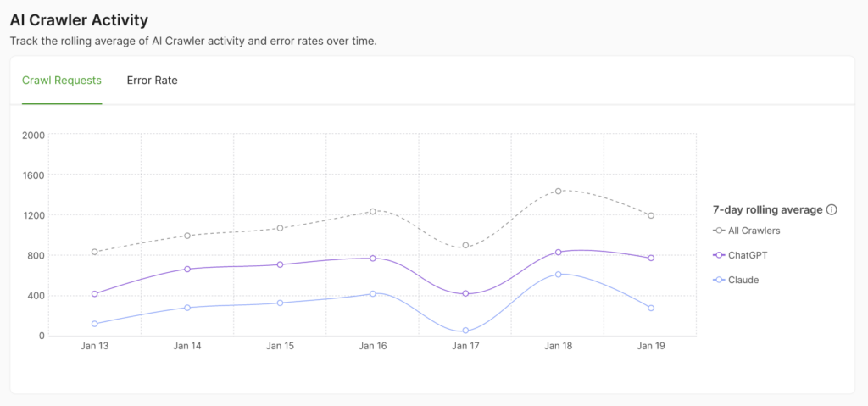This screenshot has height=406, width=868.
Task: Click the 400 y-axis label
Action: point(35,296)
